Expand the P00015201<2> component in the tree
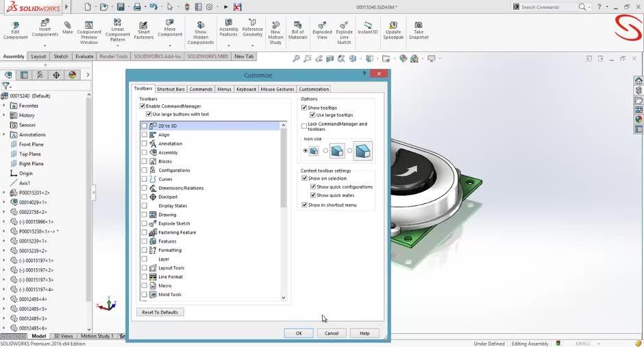This screenshot has height=347, width=644. point(4,193)
